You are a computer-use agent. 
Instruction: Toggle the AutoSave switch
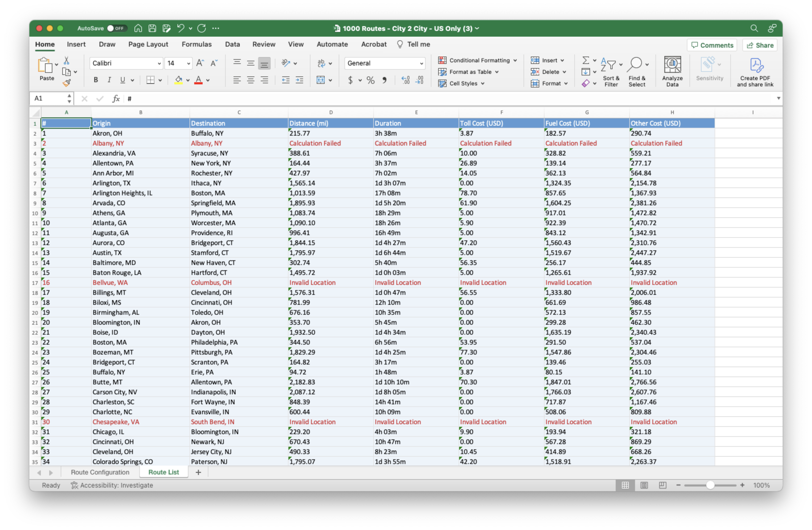pos(117,28)
